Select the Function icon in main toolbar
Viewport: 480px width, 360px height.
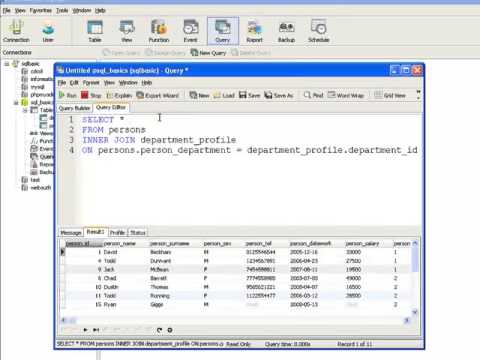pos(159,31)
